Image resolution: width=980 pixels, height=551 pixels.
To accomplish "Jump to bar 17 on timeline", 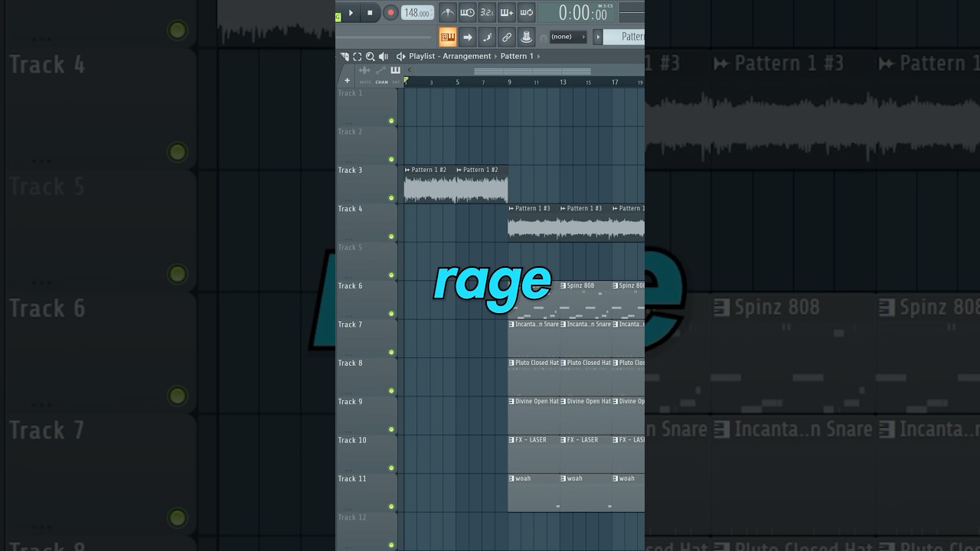I will coord(615,82).
